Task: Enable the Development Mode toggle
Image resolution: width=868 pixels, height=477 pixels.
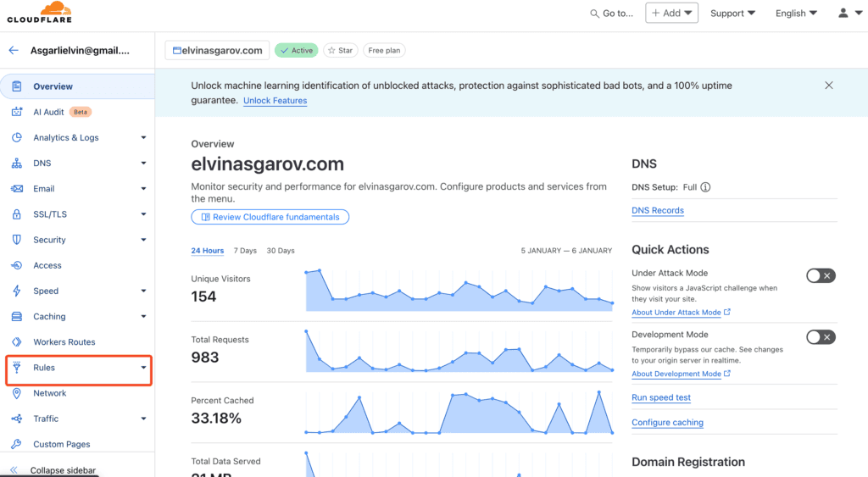Action: click(821, 337)
